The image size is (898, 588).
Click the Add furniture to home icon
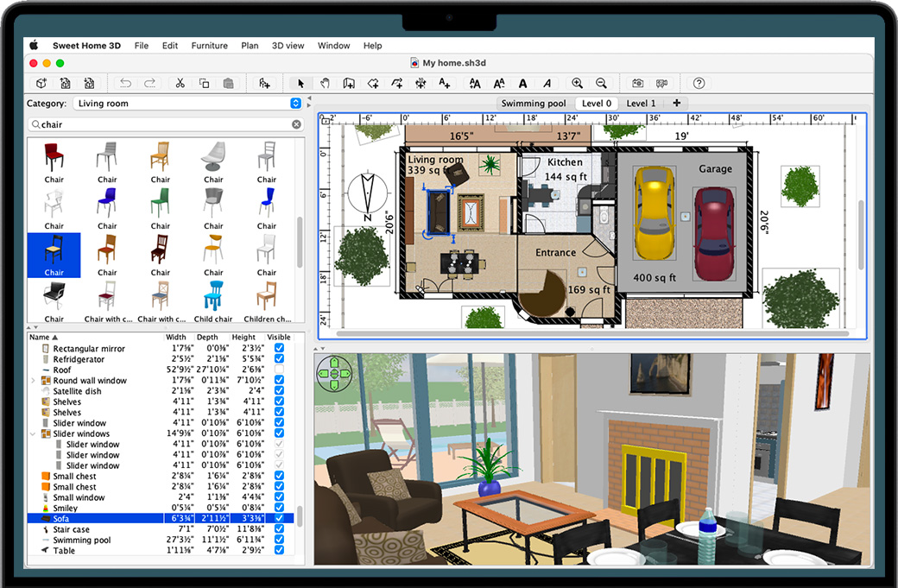[x=264, y=83]
